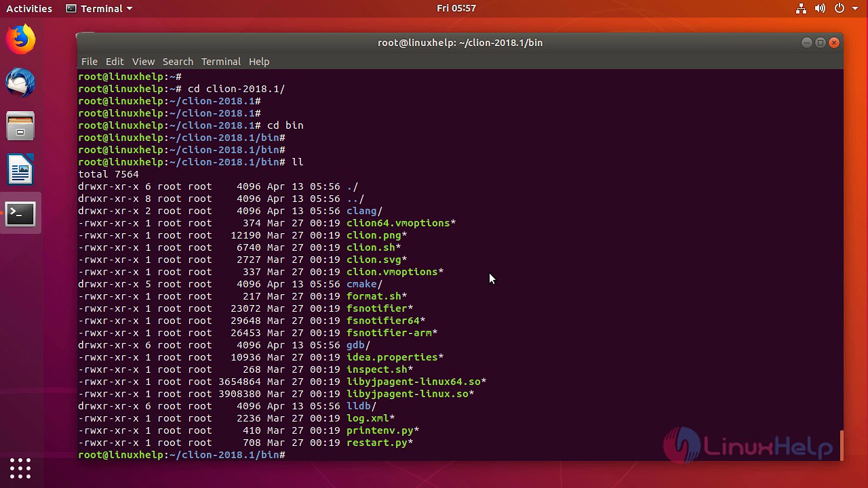Close the terminal window
Screen dimensions: 868x488
(x=835, y=43)
